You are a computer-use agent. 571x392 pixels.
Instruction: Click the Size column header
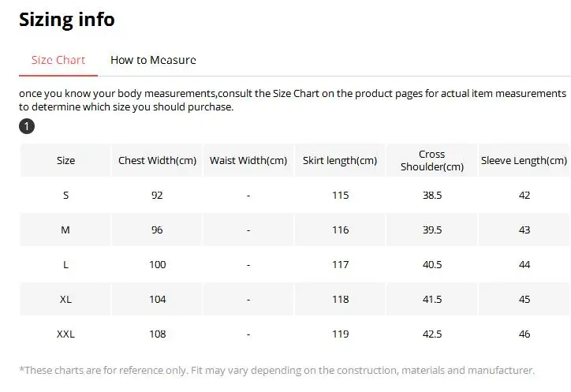[x=66, y=161]
